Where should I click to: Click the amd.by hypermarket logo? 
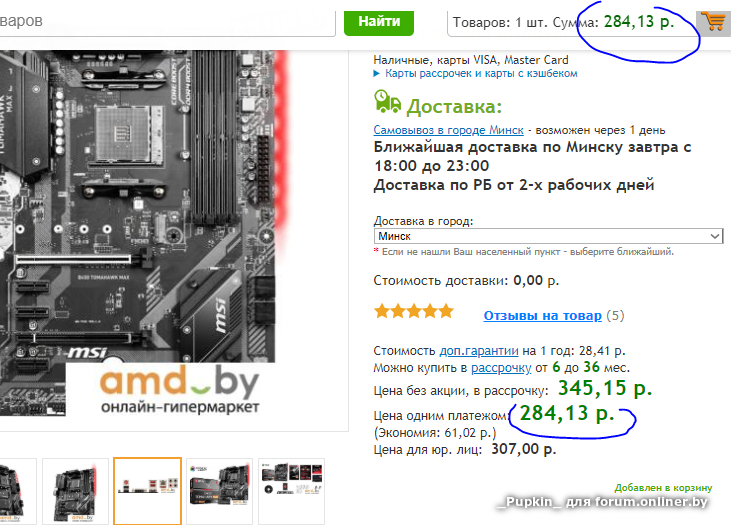[179, 390]
